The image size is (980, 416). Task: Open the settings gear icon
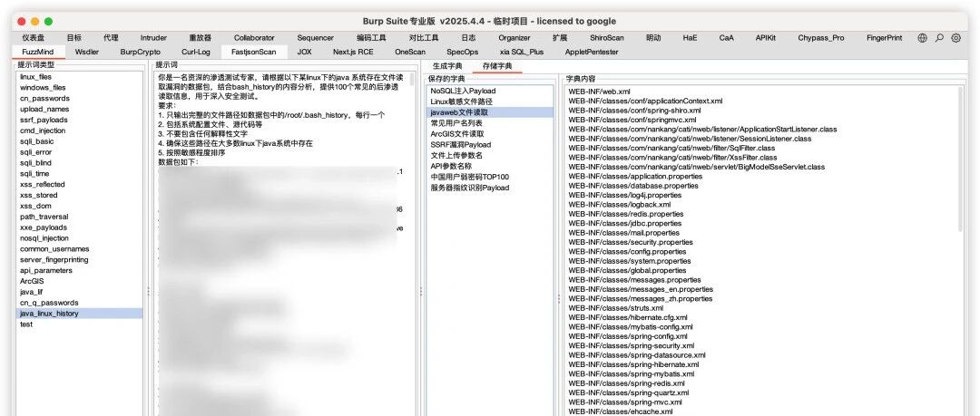(x=955, y=38)
